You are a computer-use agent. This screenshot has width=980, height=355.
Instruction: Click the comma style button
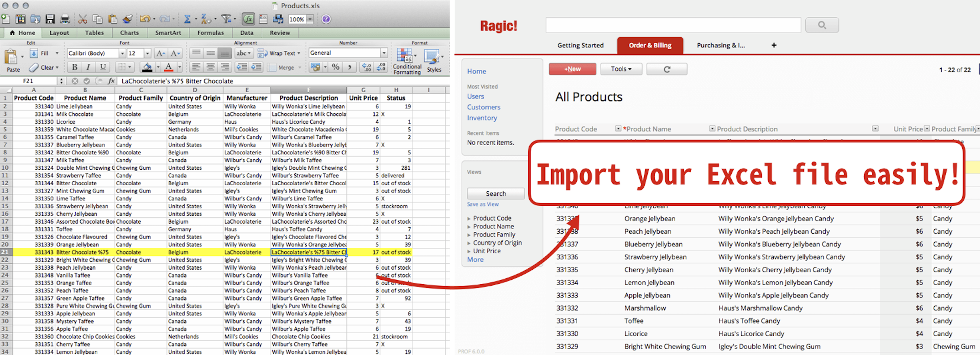coord(349,67)
